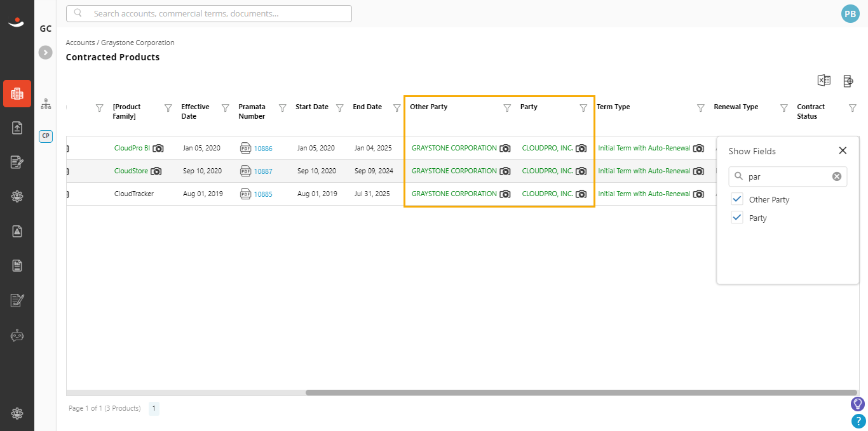Click the GC account initials label
The width and height of the screenshot is (868, 431).
(46, 29)
